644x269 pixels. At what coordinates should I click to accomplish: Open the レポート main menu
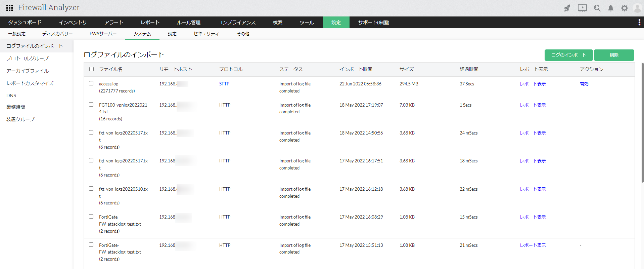point(150,23)
